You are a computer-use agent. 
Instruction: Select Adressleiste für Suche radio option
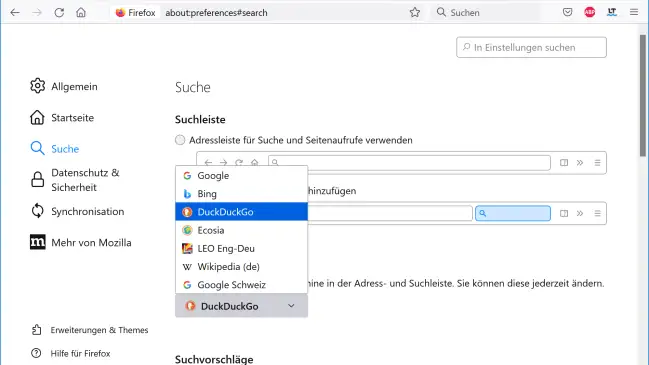180,140
